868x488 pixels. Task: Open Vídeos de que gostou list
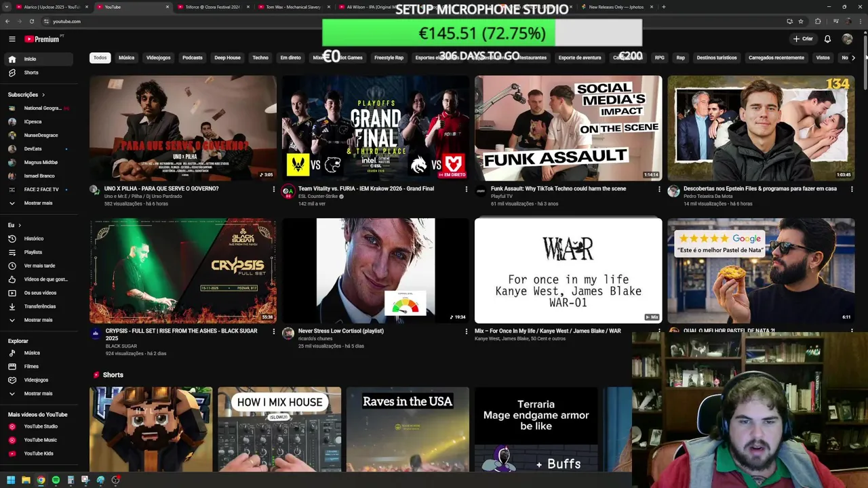point(37,279)
